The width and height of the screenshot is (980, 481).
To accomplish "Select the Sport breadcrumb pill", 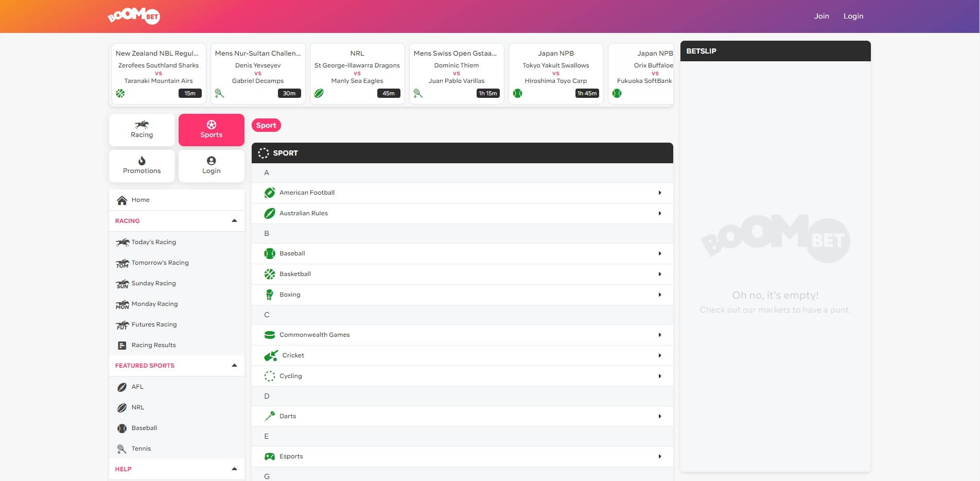I will tap(266, 125).
